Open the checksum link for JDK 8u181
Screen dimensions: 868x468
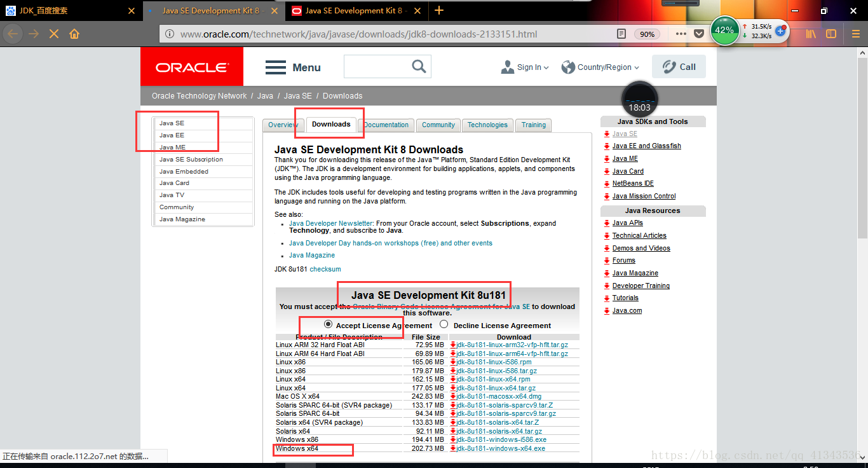click(x=325, y=269)
